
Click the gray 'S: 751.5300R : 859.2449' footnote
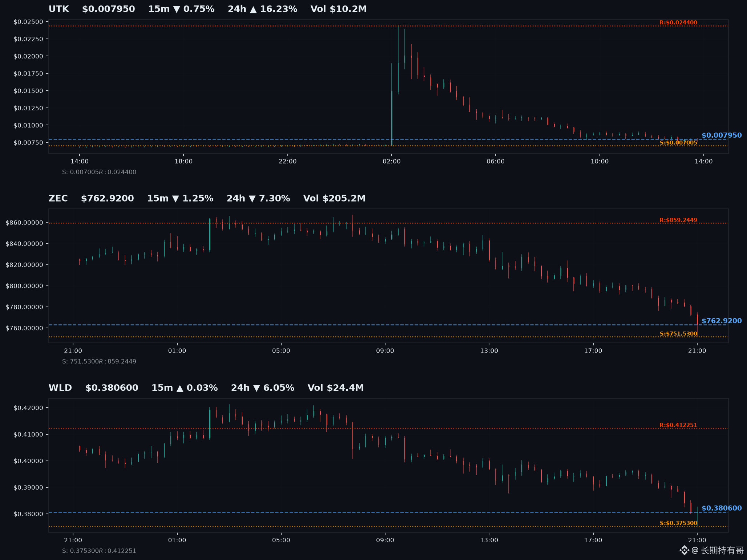click(x=99, y=361)
